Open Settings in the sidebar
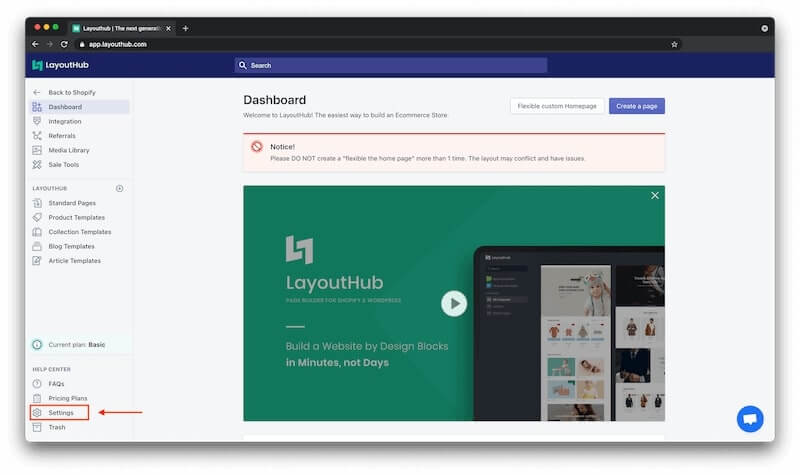Image resolution: width=800 pixels, height=475 pixels. [60, 412]
